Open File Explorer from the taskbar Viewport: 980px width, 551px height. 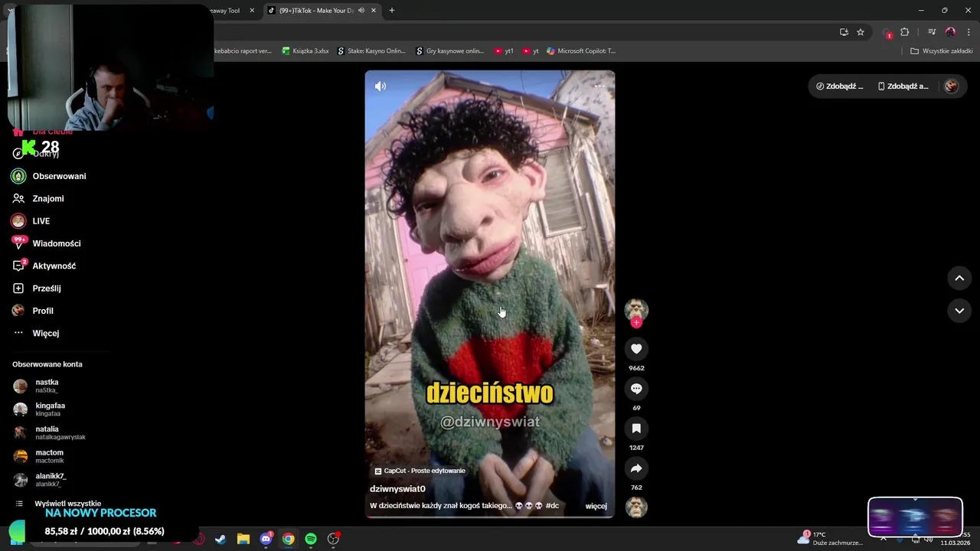tap(243, 539)
